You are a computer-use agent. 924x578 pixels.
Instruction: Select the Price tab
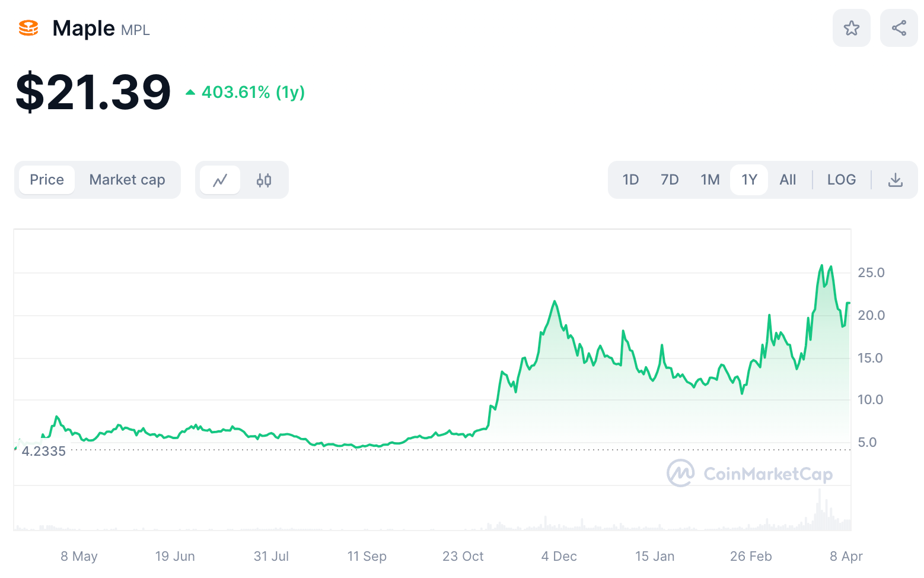coord(47,180)
